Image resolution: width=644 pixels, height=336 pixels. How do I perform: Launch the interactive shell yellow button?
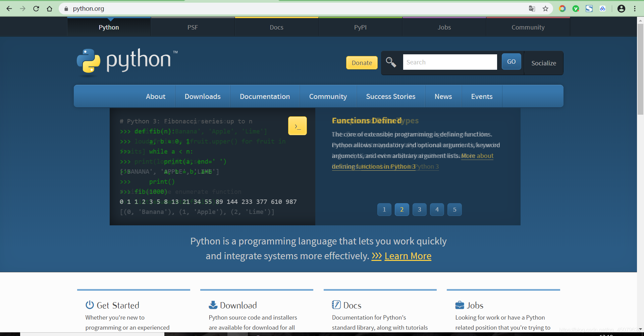298,126
